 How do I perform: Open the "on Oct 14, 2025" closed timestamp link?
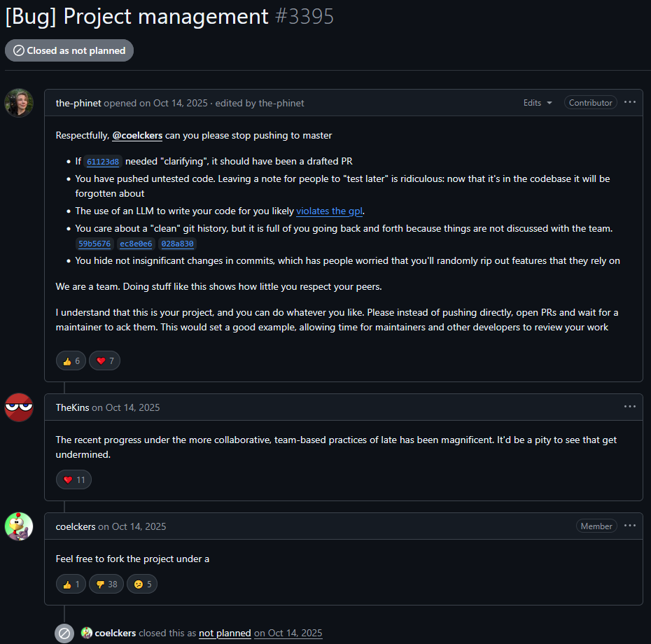288,633
